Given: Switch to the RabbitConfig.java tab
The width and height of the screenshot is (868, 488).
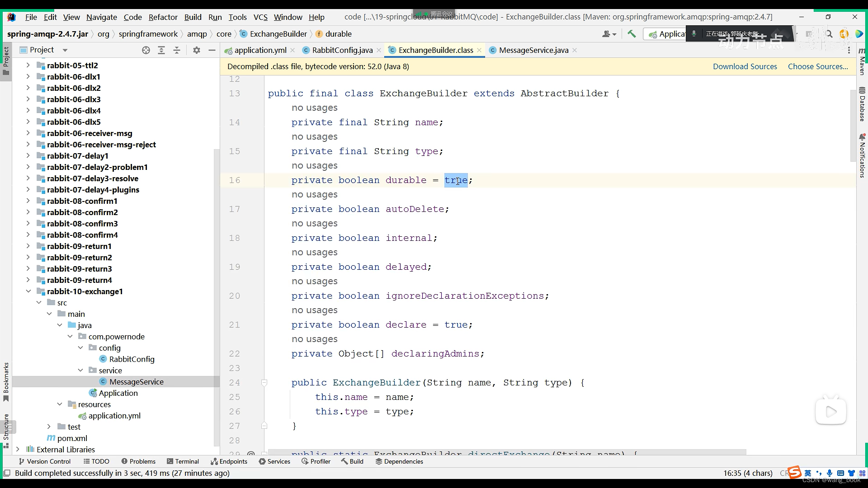Looking at the screenshot, I should coord(342,50).
